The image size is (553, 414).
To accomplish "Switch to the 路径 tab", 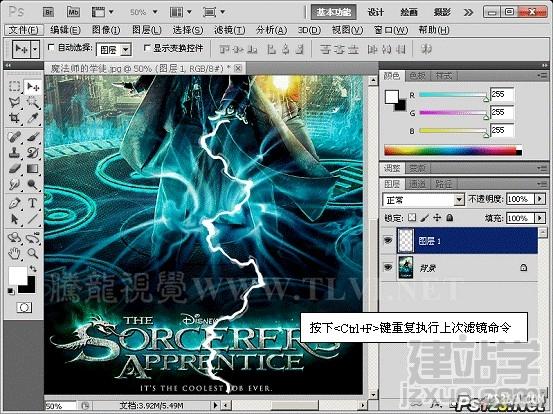I will pyautogui.click(x=443, y=184).
